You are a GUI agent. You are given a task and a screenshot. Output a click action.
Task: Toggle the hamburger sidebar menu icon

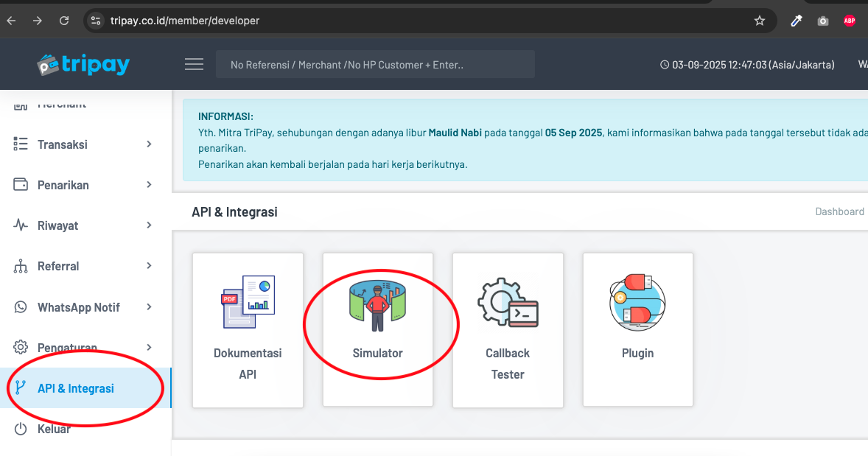pyautogui.click(x=194, y=65)
